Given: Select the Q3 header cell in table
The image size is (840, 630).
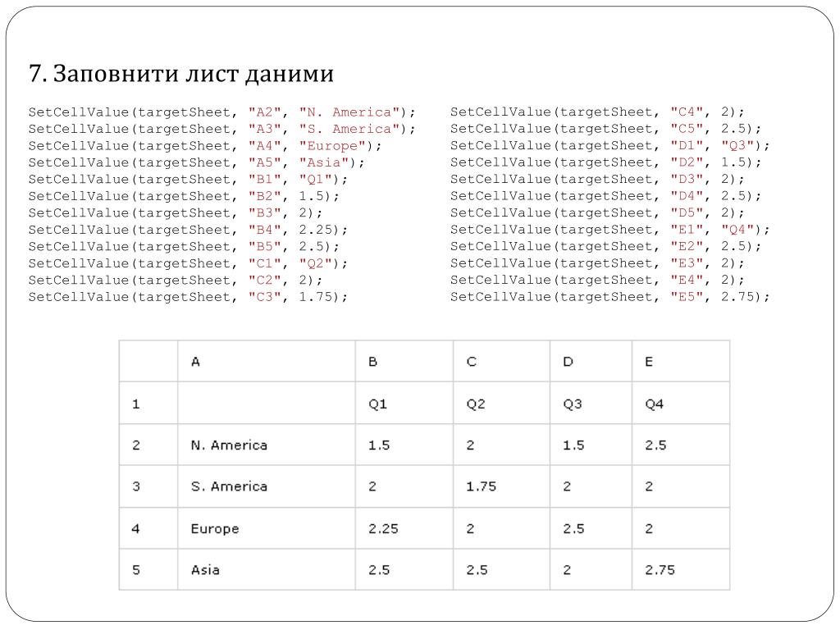Looking at the screenshot, I should coord(591,404).
